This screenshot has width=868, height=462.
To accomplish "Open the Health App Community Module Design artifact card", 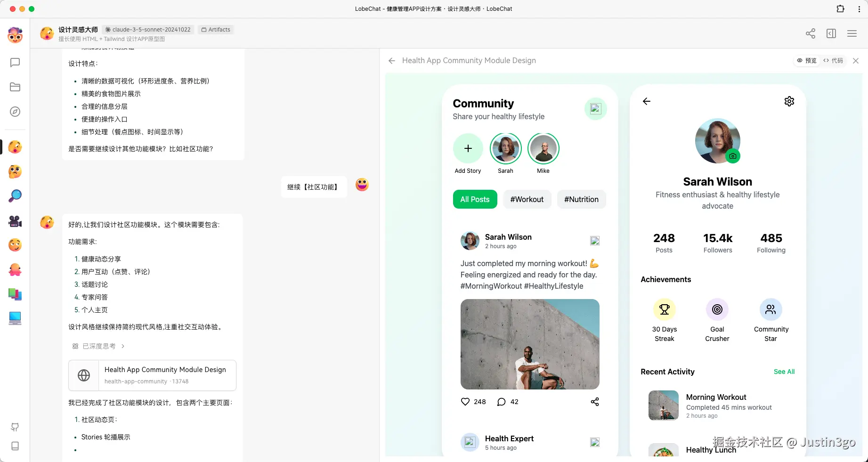I will [152, 375].
